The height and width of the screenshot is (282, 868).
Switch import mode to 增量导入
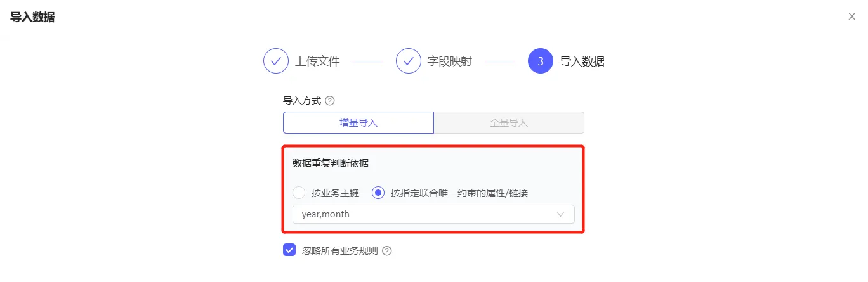(358, 123)
